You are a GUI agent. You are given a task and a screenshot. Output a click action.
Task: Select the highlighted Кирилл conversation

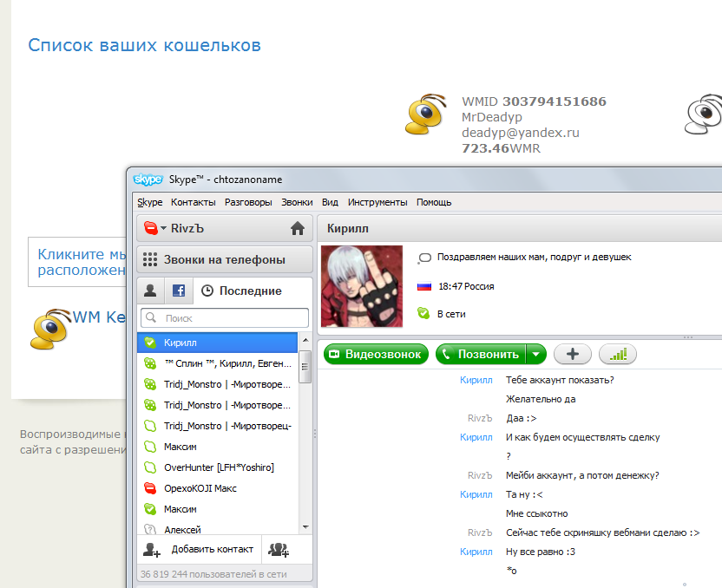(x=217, y=343)
